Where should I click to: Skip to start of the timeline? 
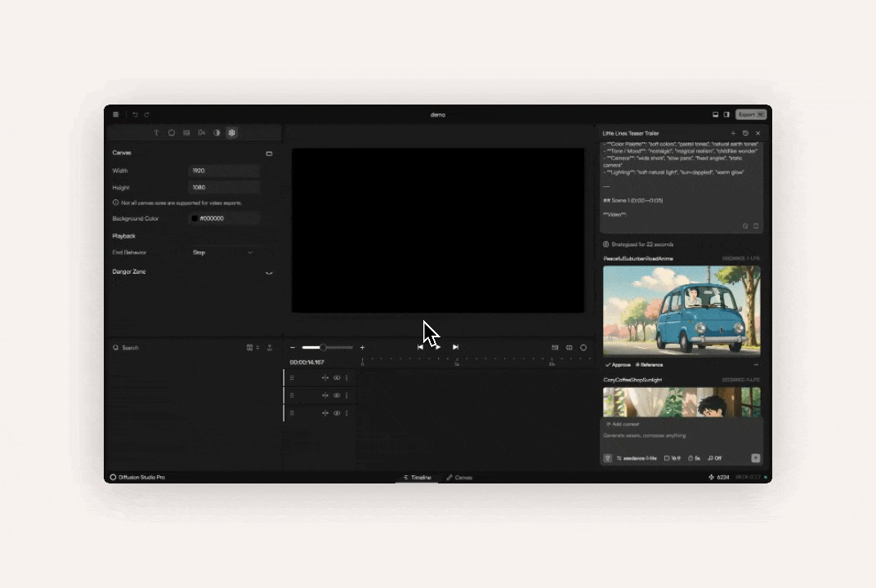pyautogui.click(x=420, y=347)
